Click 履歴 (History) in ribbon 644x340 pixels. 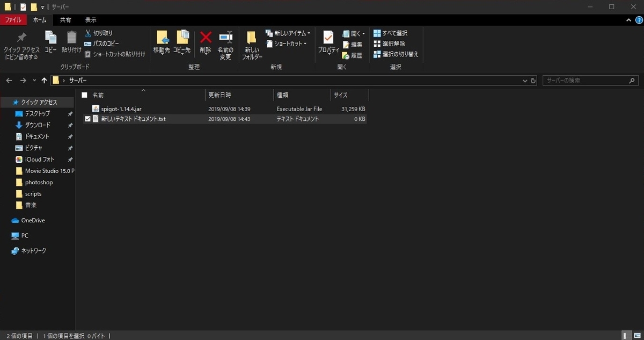(x=353, y=55)
